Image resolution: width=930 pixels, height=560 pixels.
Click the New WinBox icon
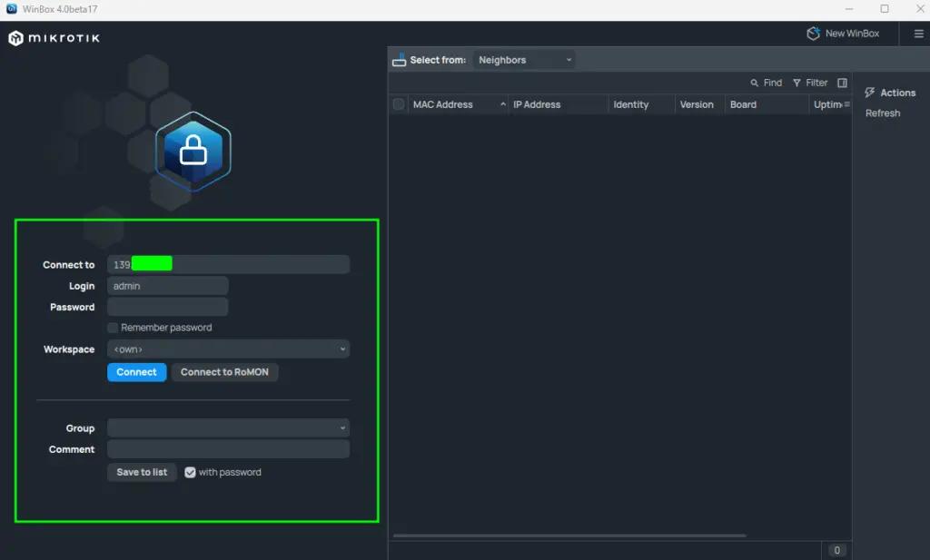click(x=813, y=34)
